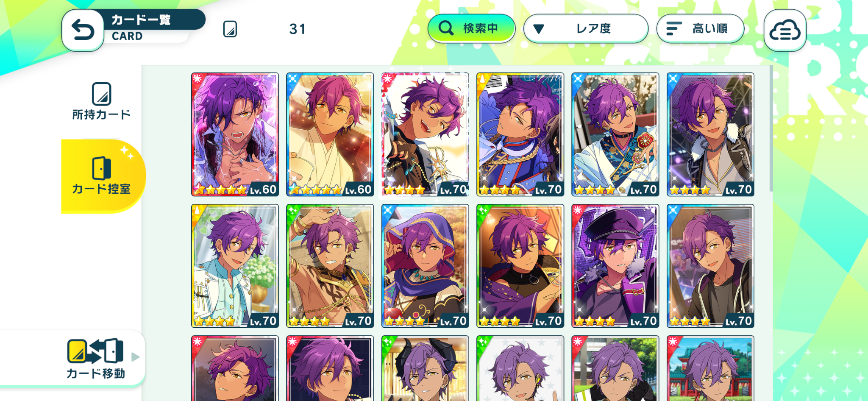Select the card with purple hooded scarf
The width and height of the screenshot is (868, 401).
(x=425, y=266)
